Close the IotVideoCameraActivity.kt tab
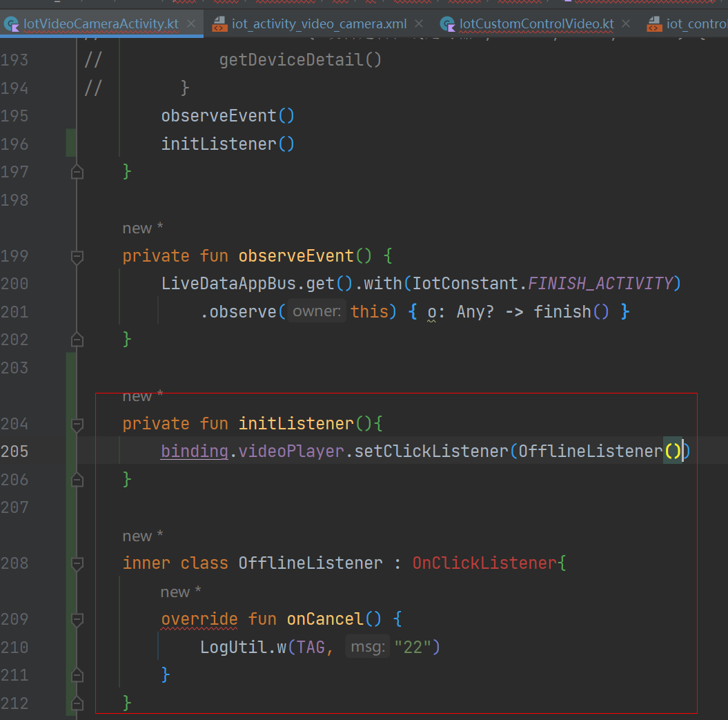 pyautogui.click(x=191, y=23)
